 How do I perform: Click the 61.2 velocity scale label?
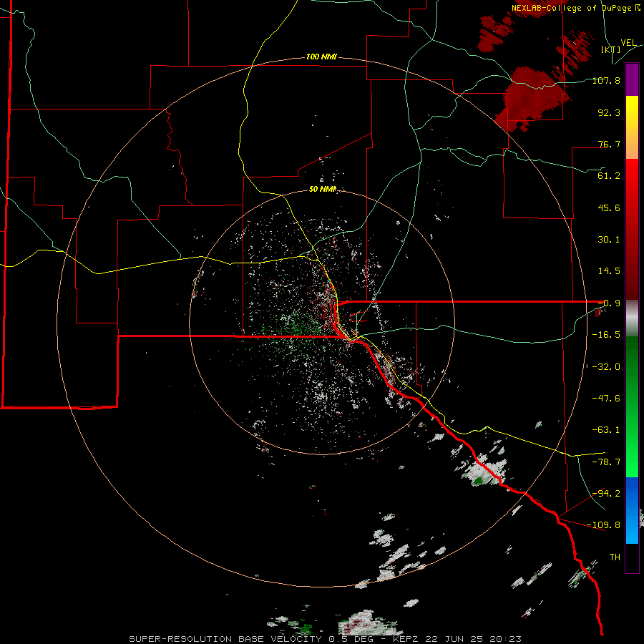click(x=609, y=176)
